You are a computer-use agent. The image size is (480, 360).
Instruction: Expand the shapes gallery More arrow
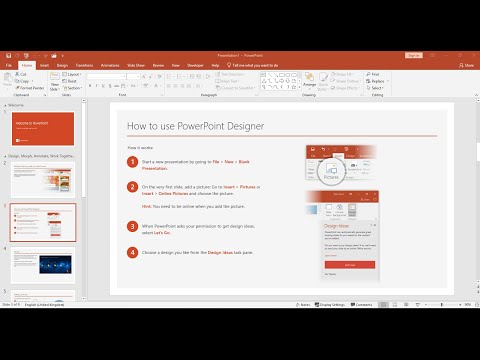(x=299, y=87)
